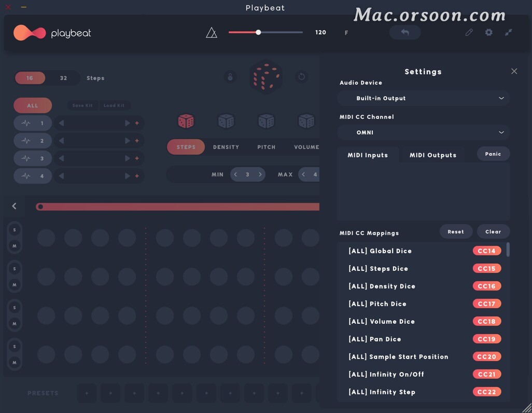532x413 pixels.
Task: Previous sample arrow on track 3
Action: coord(61,158)
